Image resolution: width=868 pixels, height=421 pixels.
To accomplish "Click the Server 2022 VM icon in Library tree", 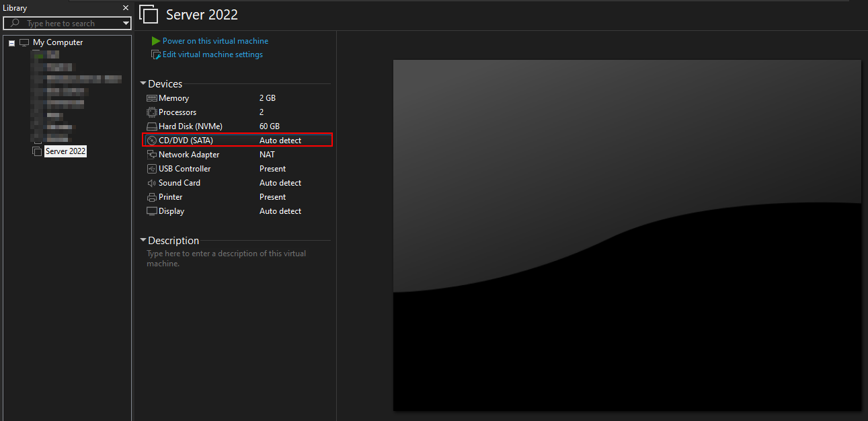I will [x=37, y=151].
